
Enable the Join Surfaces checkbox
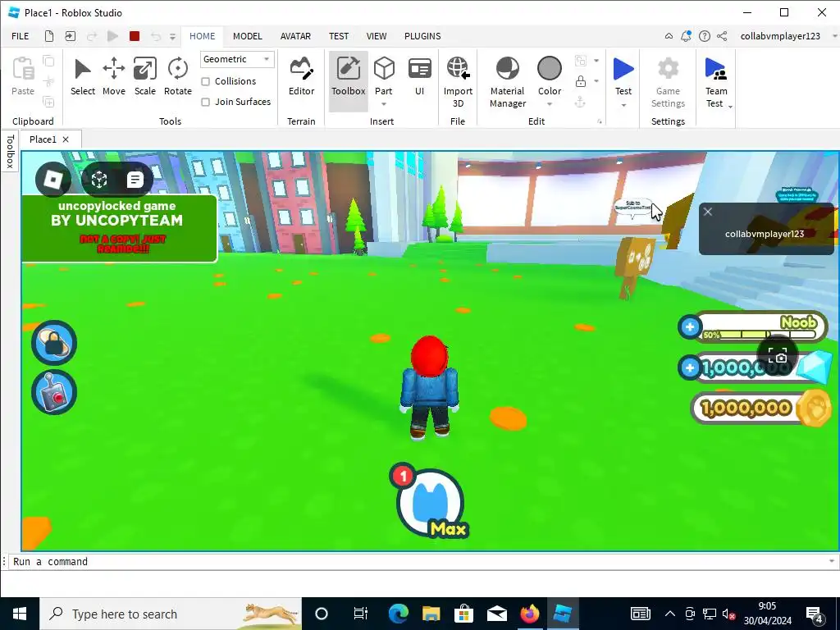pos(205,102)
